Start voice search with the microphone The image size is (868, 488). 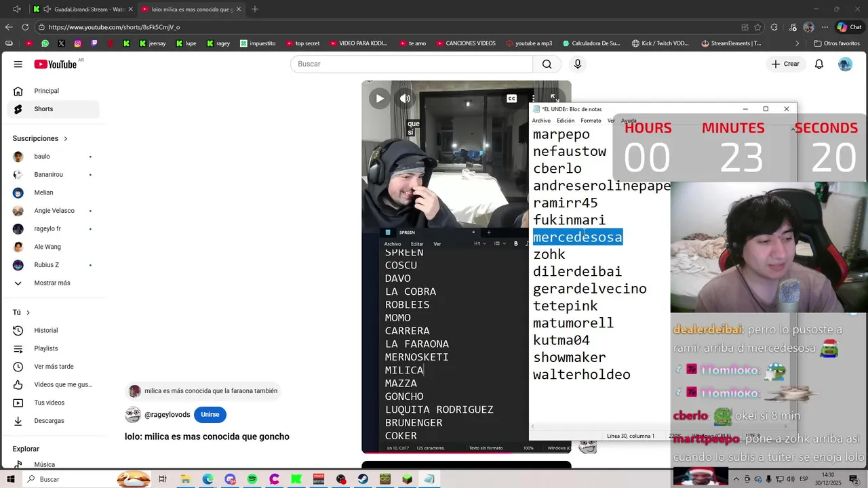[x=578, y=64]
